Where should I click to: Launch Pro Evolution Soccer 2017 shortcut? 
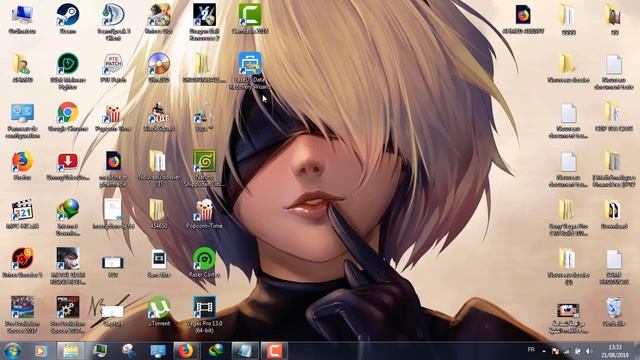coord(22,314)
